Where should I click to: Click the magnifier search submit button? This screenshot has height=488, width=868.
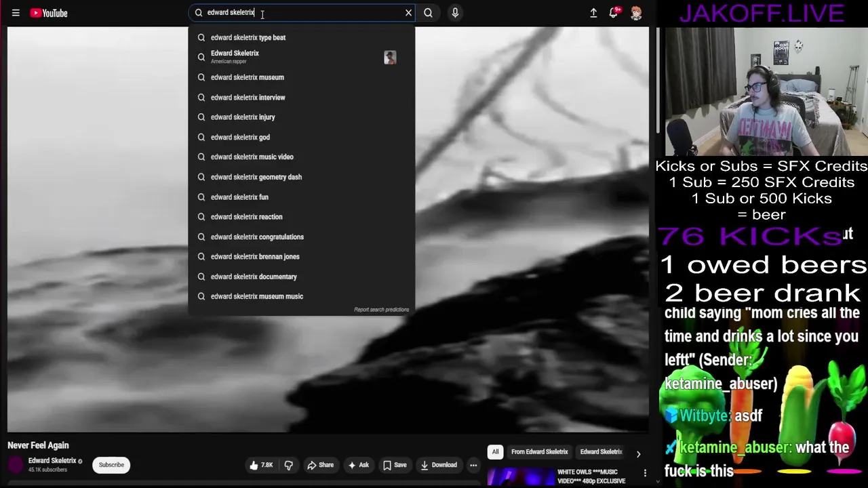tap(428, 13)
